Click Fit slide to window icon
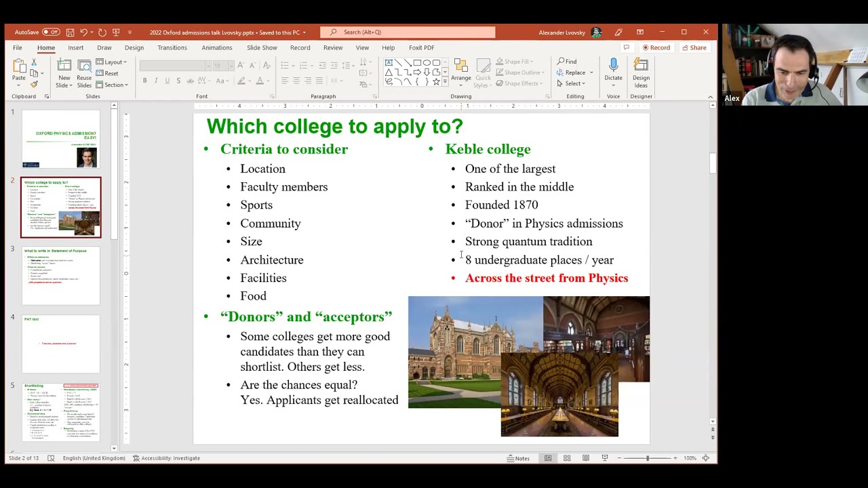Screen dimensions: 868x488 706,458
